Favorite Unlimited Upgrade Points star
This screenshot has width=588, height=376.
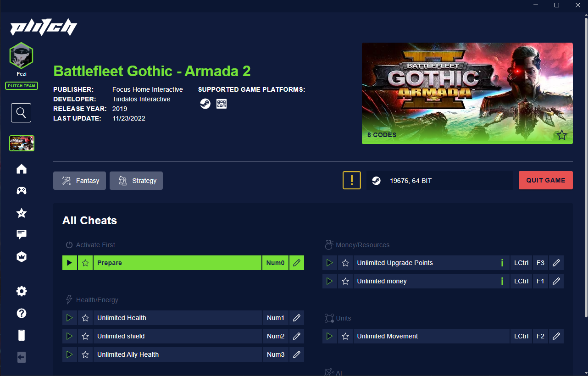345,263
